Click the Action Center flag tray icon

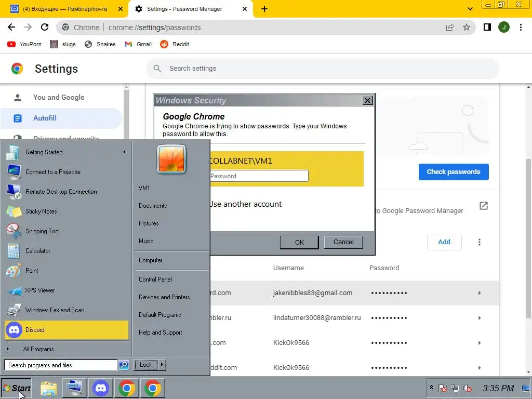(443, 388)
